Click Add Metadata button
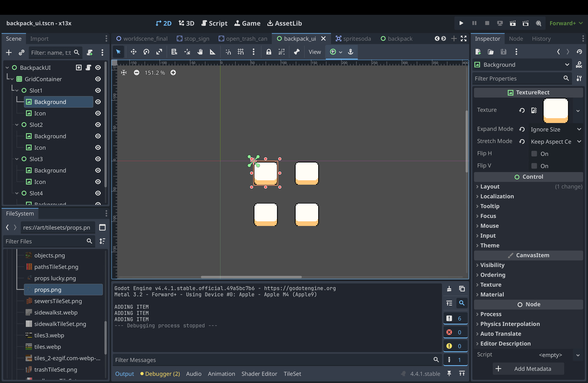This screenshot has height=383, width=588. tap(528, 369)
